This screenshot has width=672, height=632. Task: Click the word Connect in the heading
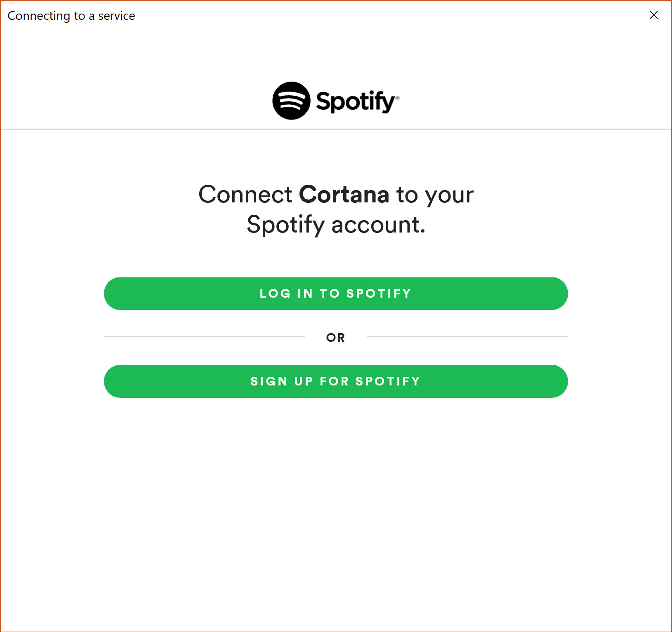245,194
